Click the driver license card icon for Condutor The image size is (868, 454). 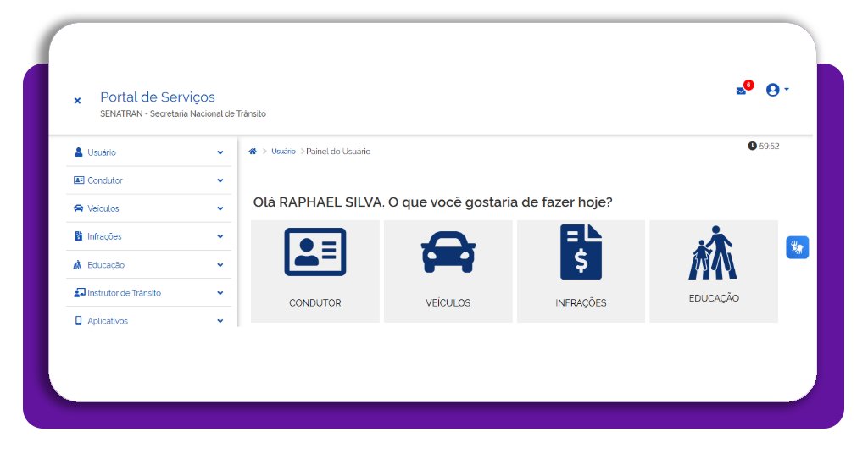pyautogui.click(x=314, y=252)
